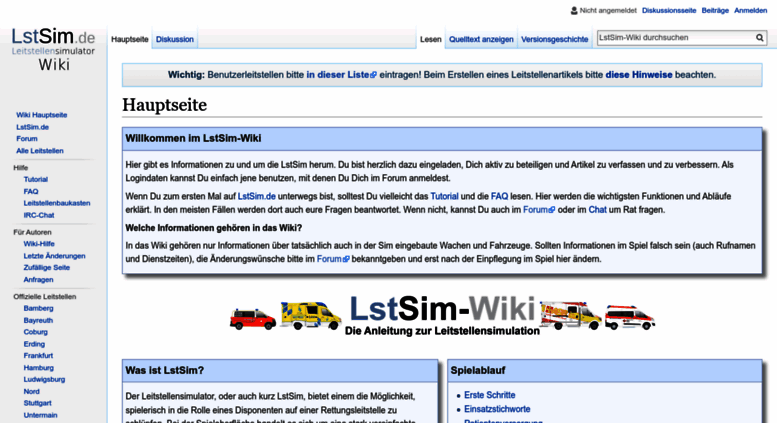The height and width of the screenshot is (423, 777).
Task: Click the Anmelden login link
Action: (750, 10)
